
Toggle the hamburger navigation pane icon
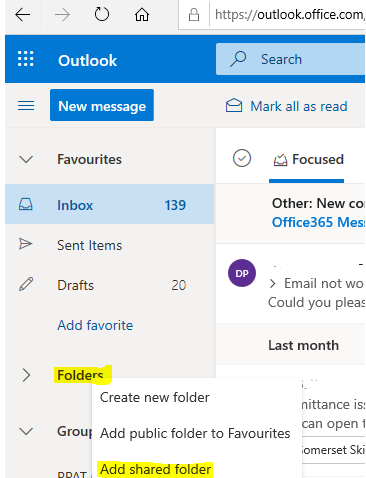[x=26, y=106]
